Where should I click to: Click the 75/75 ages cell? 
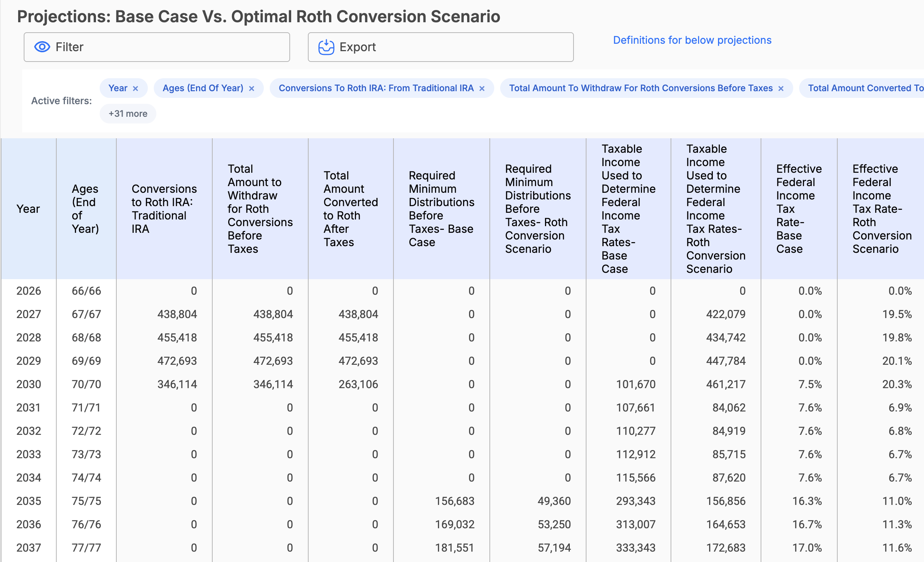tap(86, 501)
